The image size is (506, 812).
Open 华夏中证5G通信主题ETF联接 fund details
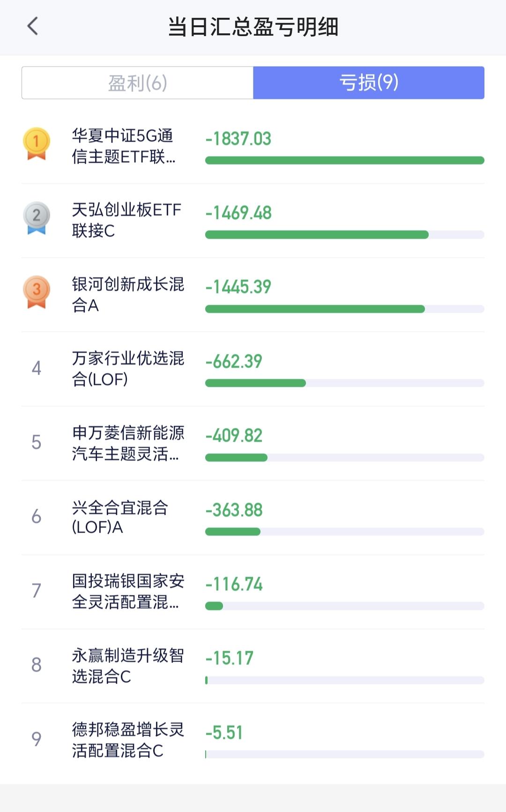coord(124,146)
